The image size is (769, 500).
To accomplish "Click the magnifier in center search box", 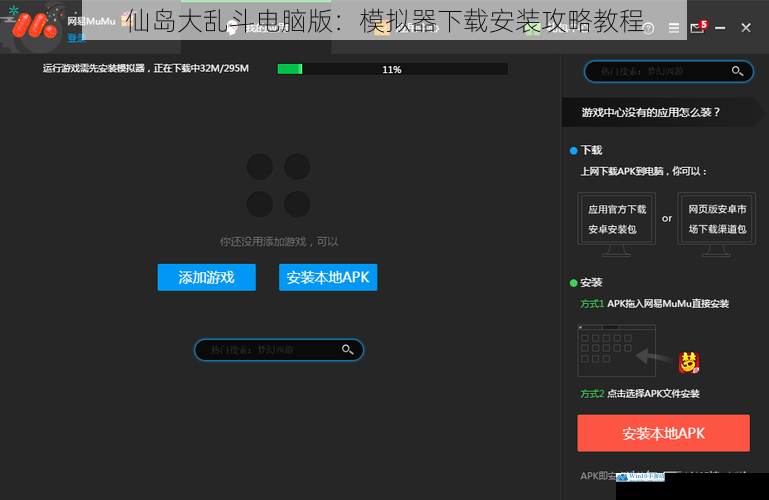I will point(348,350).
